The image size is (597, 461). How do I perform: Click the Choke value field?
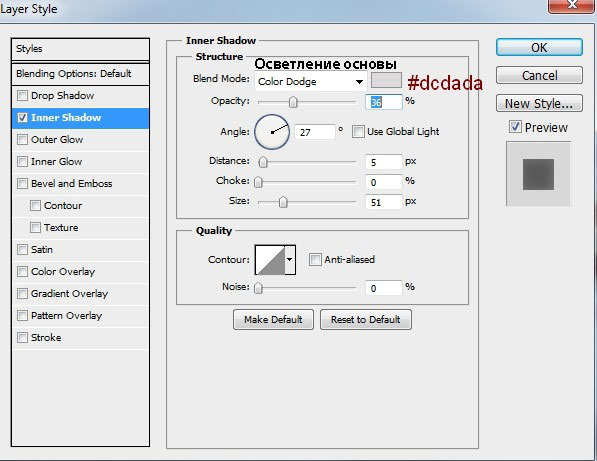384,182
